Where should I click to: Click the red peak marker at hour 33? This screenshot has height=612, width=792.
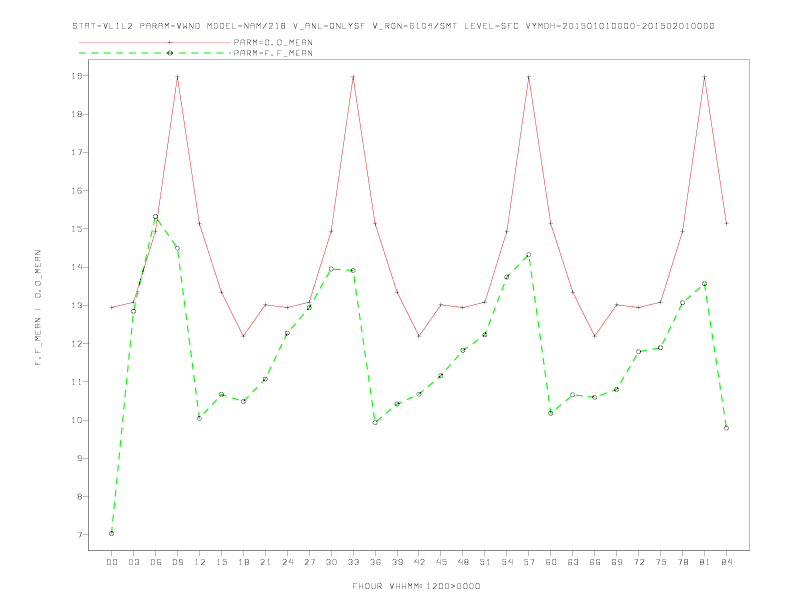[x=353, y=77]
